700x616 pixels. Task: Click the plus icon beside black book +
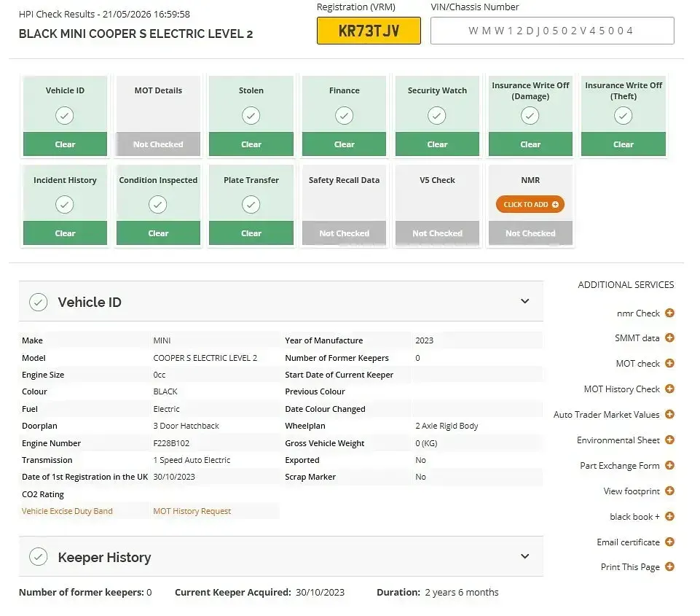669,516
